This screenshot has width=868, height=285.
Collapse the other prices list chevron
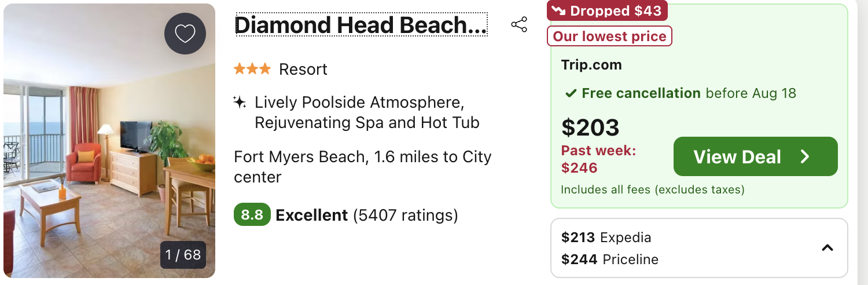(827, 248)
